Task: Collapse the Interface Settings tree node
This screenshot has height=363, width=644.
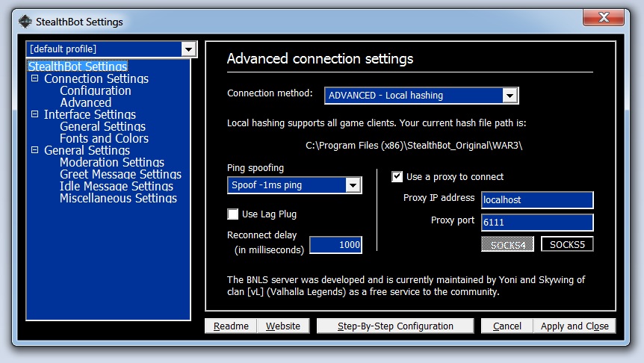Action: (35, 114)
